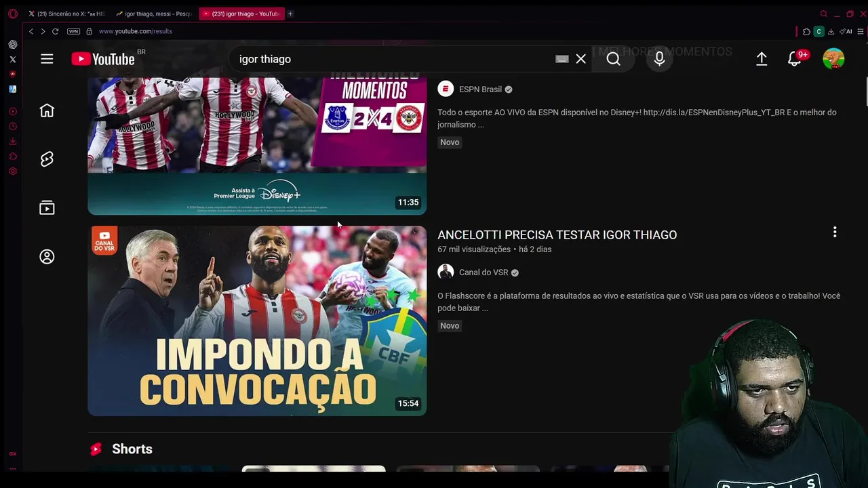Open the ESPN Brasil channel avatar

[x=446, y=89]
